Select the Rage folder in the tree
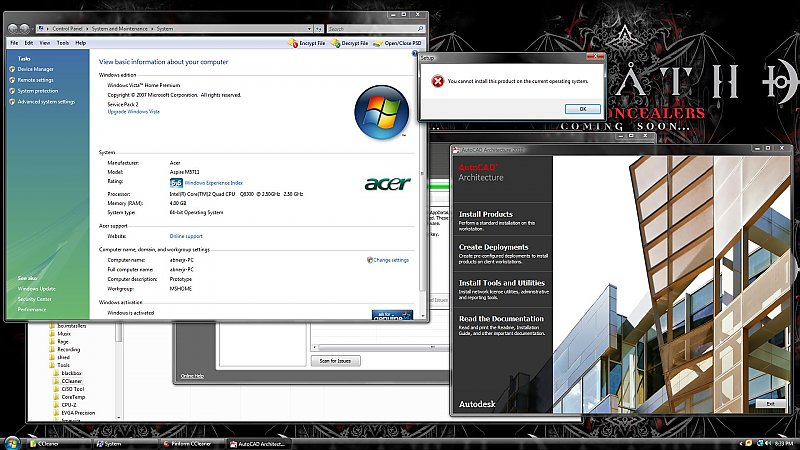 click(x=59, y=341)
